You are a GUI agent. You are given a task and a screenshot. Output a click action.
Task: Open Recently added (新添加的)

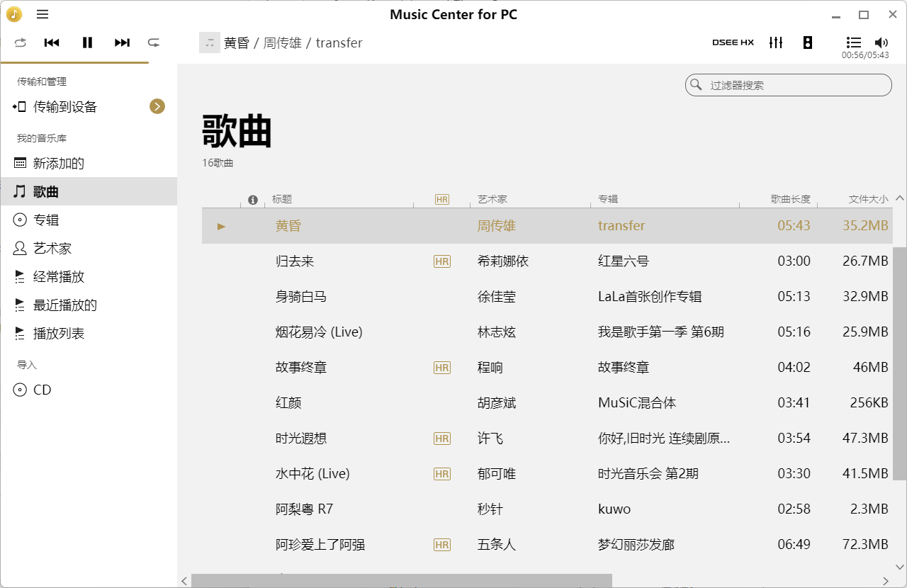click(x=89, y=164)
